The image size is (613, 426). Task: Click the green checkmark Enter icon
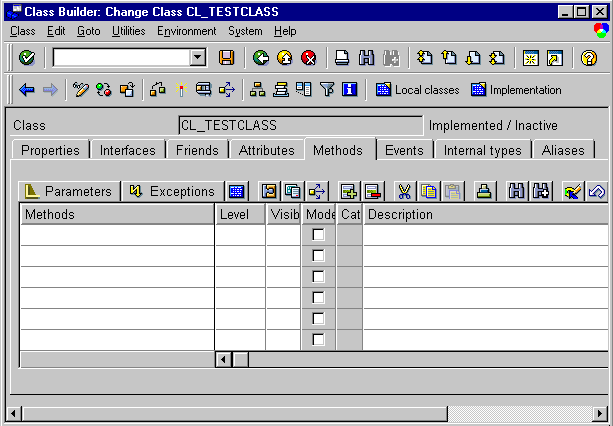(x=27, y=58)
